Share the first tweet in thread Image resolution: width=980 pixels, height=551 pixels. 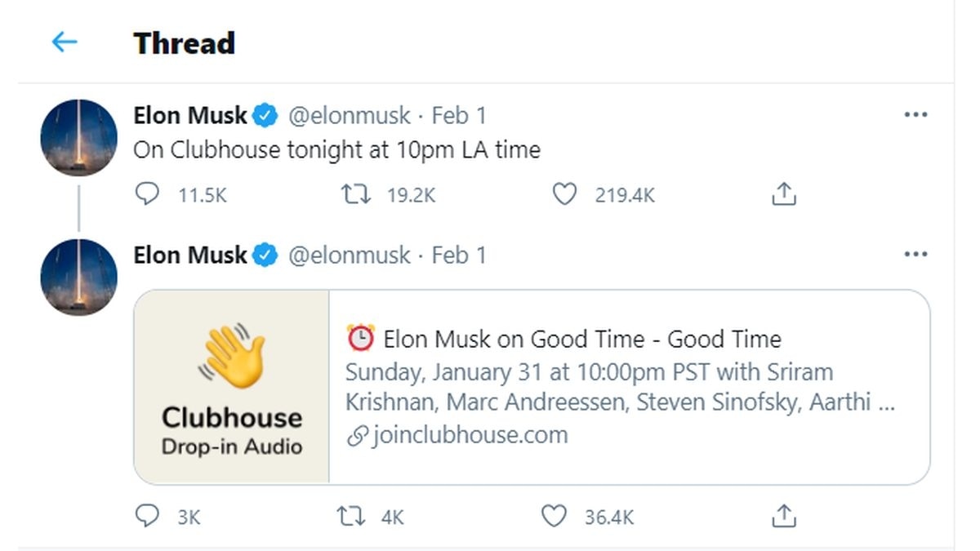point(783,194)
